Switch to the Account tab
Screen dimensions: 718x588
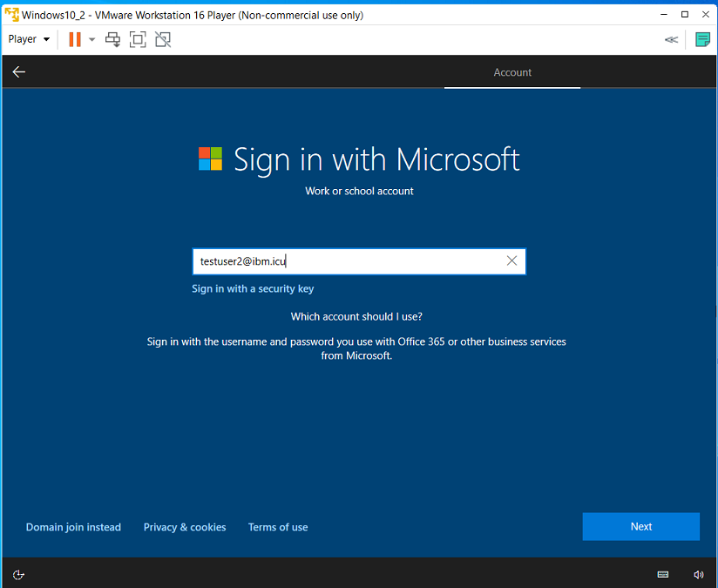click(x=512, y=72)
